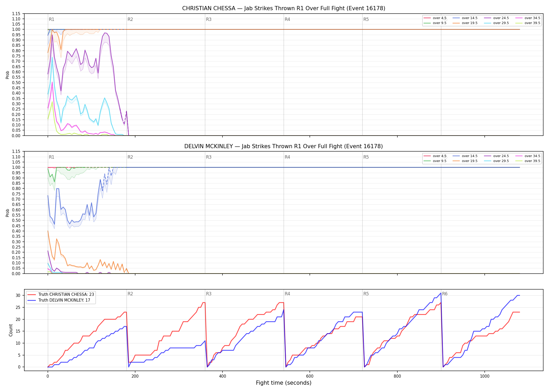Image resolution: width=549 pixels, height=392 pixels.
Task: Click the '600' x-axis tick label
Action: (310, 376)
